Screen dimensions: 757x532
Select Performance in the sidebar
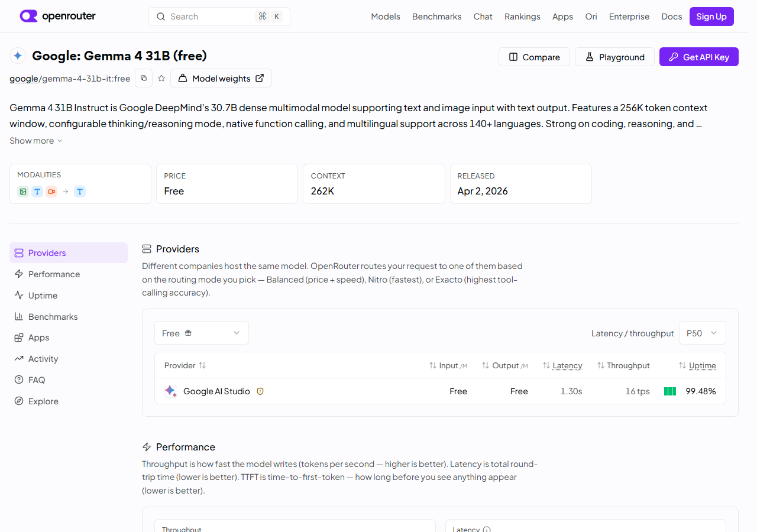pyautogui.click(x=69, y=274)
